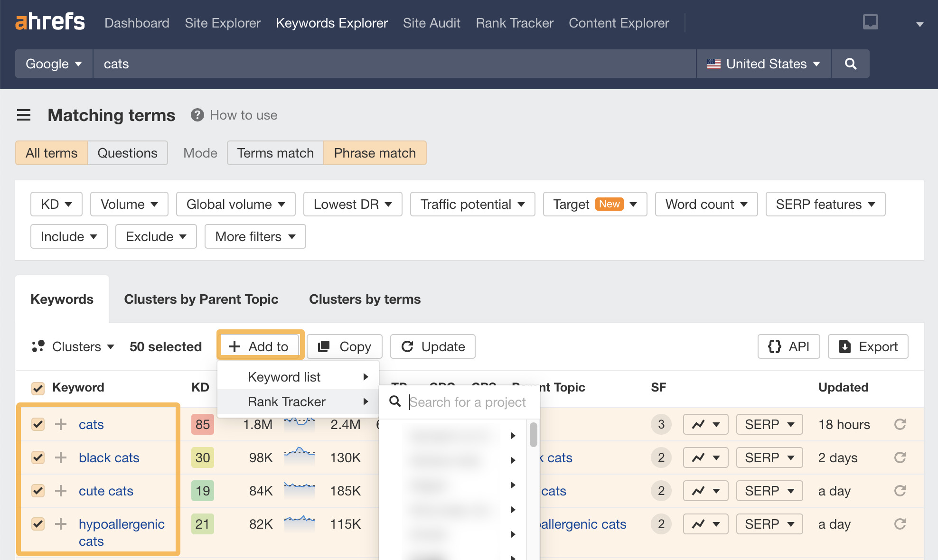The width and height of the screenshot is (938, 560).
Task: Open the API panel
Action: click(x=788, y=346)
